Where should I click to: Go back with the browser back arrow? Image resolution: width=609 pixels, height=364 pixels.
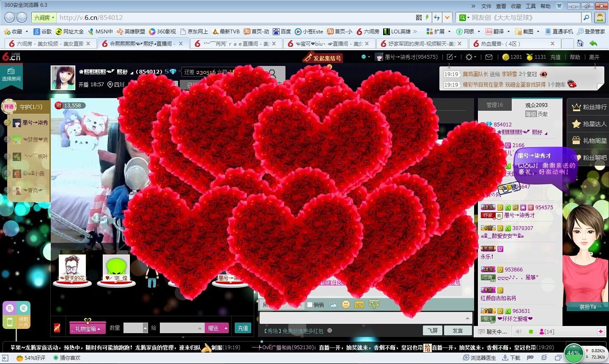10,17
